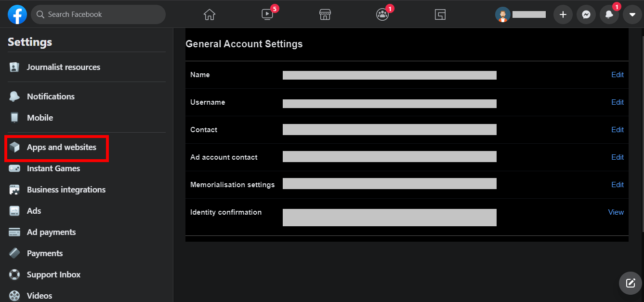644x302 pixels.
Task: Open Instant Games settings
Action: [x=53, y=168]
